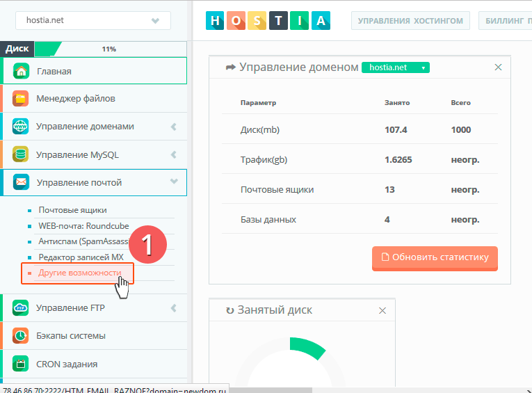532x393 pixels.
Task: Open the Управления хостингом tab
Action: point(410,21)
